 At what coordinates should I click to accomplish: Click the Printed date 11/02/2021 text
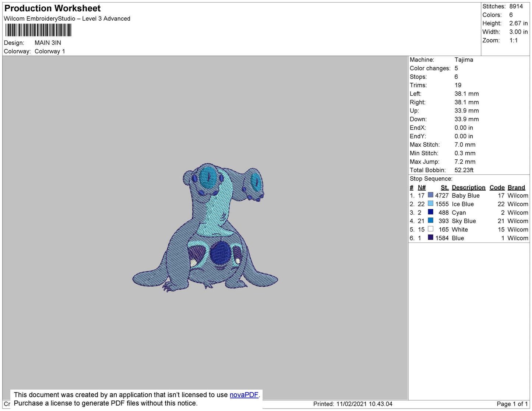[x=353, y=404]
